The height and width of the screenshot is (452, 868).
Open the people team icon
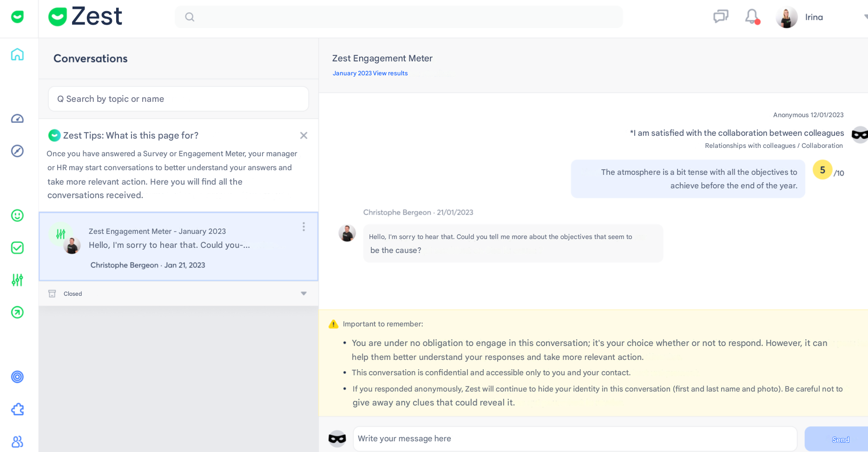[x=17, y=441]
